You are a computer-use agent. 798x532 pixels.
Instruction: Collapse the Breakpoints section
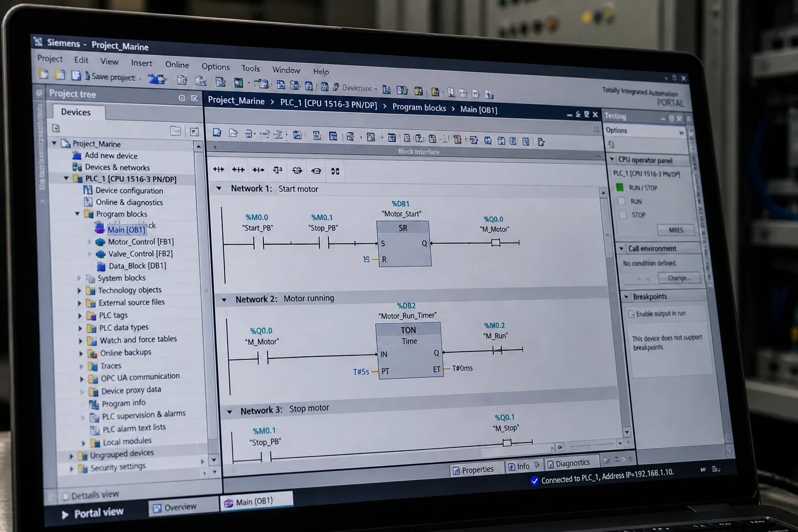point(626,296)
